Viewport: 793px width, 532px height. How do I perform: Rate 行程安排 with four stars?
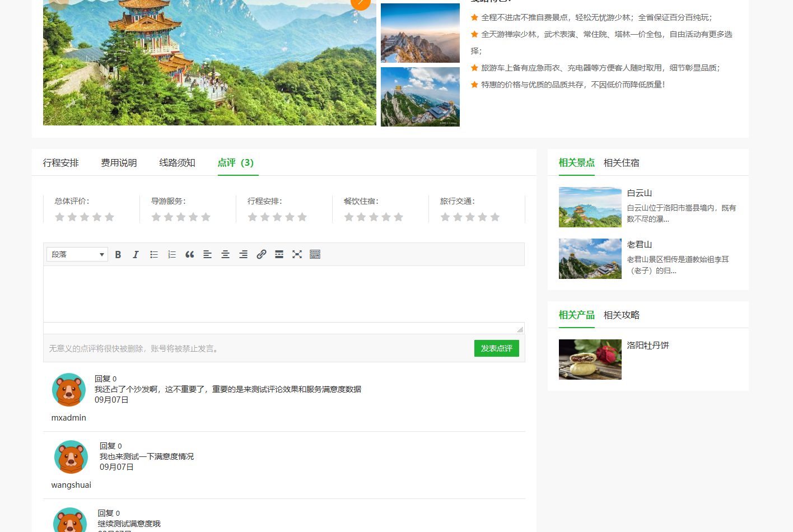[x=290, y=217]
